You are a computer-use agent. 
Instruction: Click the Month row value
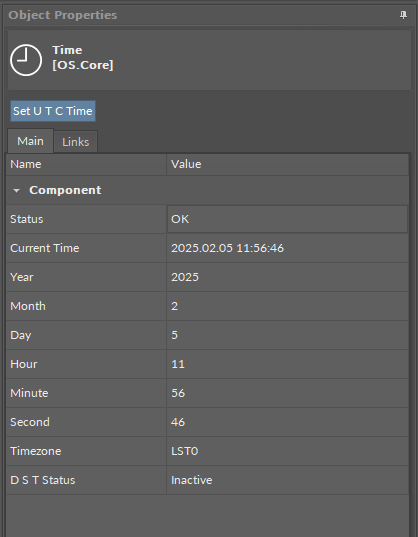287,306
